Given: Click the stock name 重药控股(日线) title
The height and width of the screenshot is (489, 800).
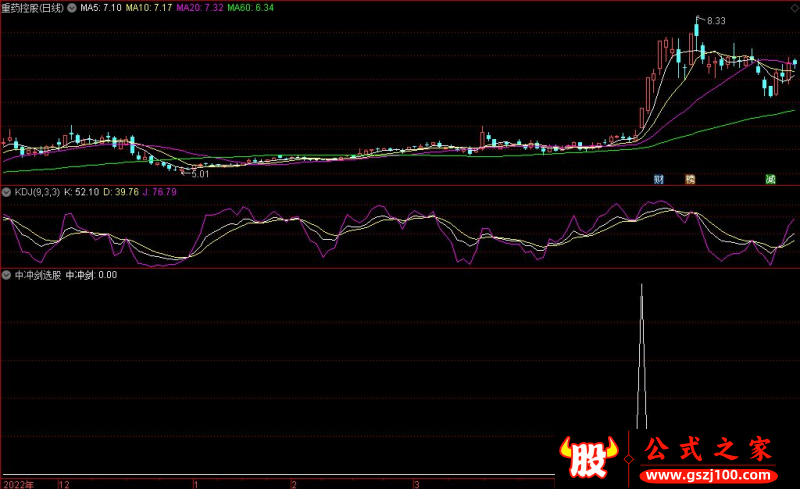Looking at the screenshot, I should point(33,7).
